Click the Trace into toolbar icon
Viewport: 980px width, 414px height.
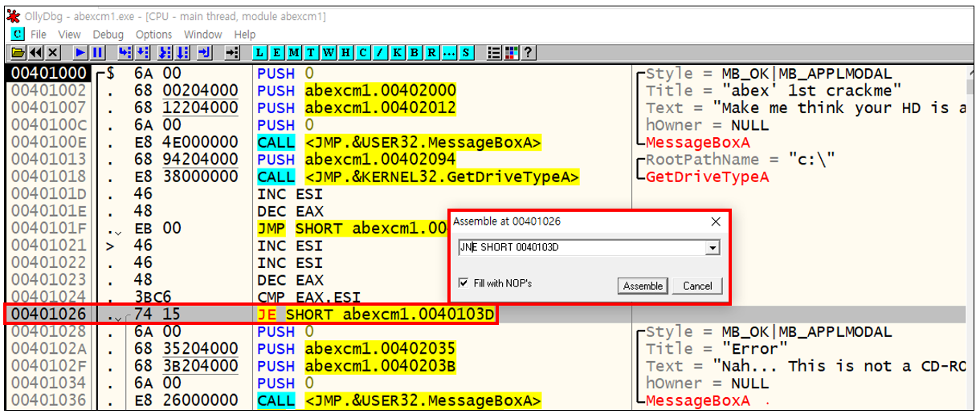[x=165, y=53]
